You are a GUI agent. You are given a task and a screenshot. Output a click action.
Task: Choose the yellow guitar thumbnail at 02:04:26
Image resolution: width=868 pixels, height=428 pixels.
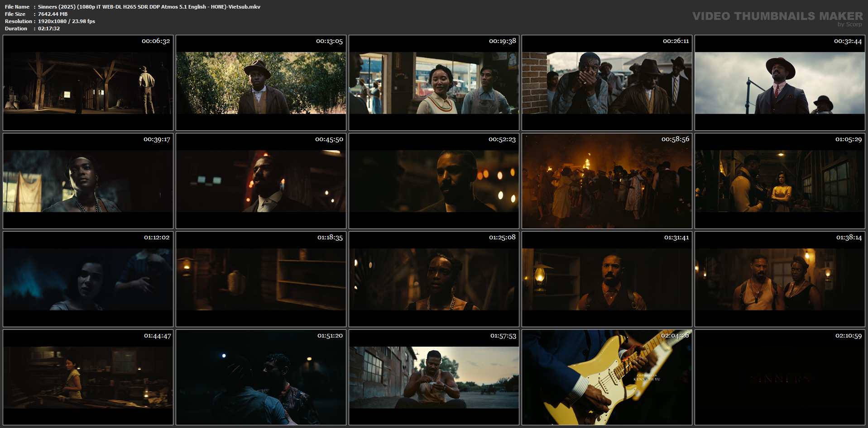[607, 377]
